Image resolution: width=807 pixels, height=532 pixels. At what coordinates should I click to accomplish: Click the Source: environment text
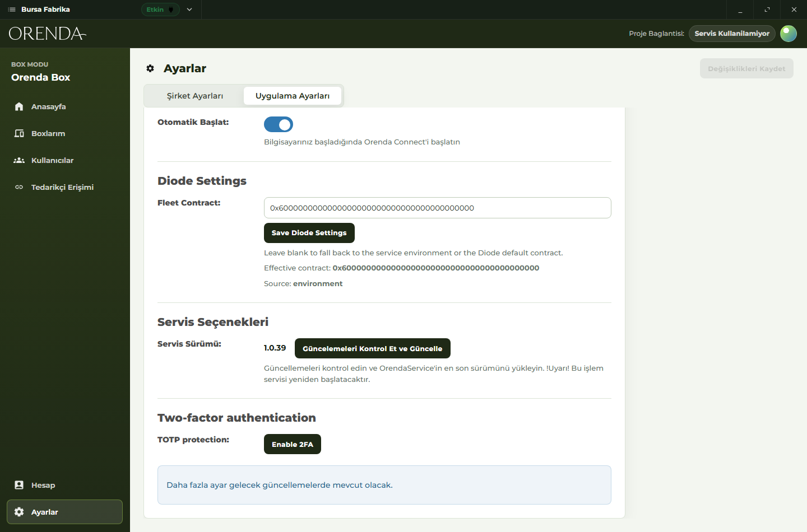pos(303,284)
